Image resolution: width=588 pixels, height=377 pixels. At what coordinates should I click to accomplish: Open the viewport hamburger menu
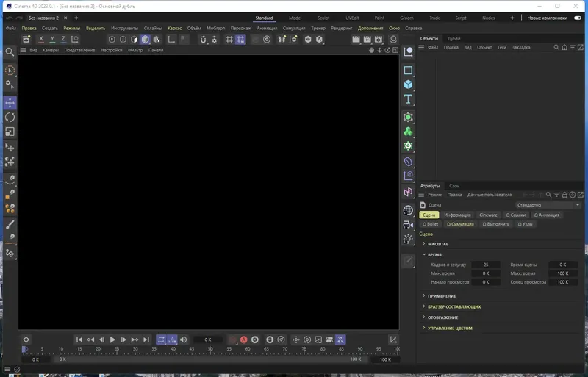point(23,50)
